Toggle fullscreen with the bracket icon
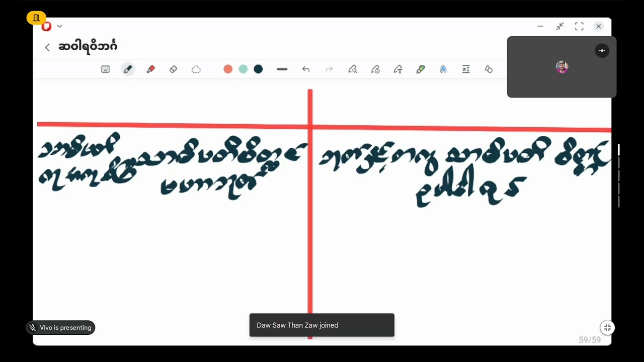 coord(579,26)
